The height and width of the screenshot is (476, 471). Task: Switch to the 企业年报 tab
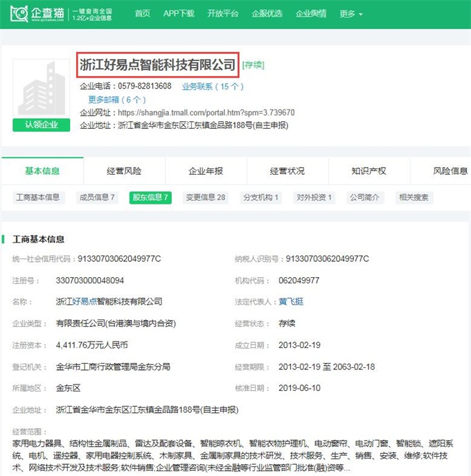[206, 171]
